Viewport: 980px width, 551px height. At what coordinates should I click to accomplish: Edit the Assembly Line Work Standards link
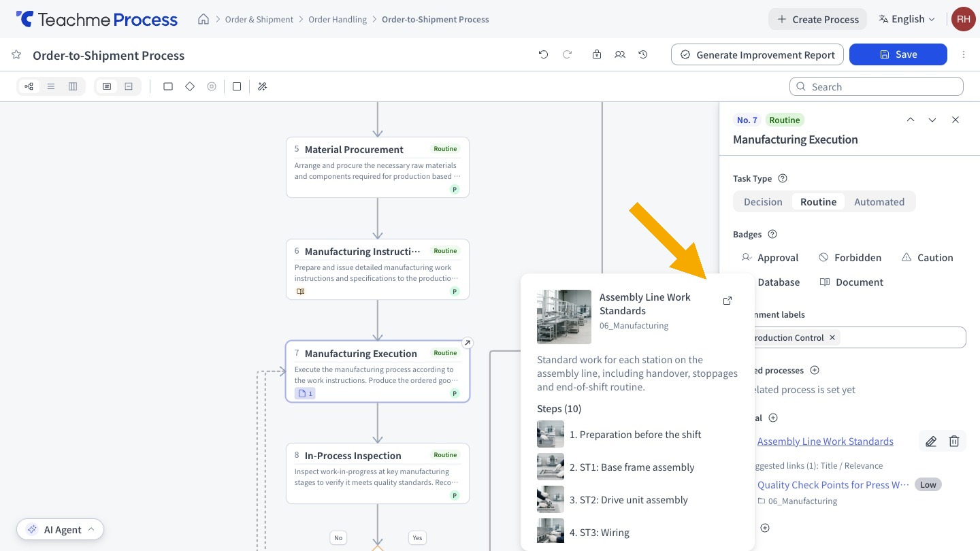coord(931,441)
